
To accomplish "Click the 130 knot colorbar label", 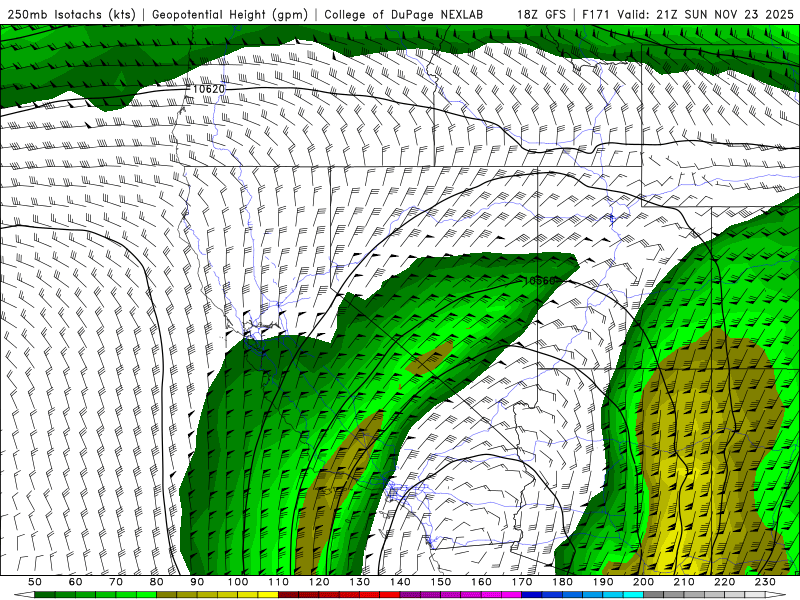I will tap(360, 582).
